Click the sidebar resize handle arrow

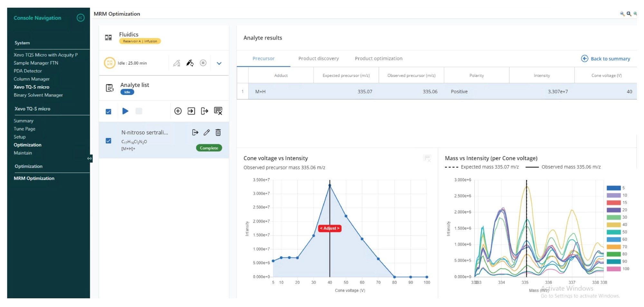90,158
